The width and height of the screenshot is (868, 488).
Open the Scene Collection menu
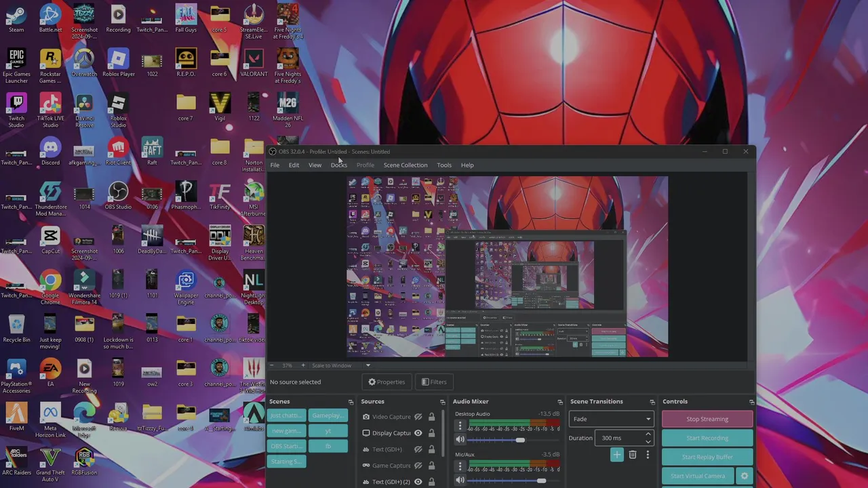[x=406, y=165]
